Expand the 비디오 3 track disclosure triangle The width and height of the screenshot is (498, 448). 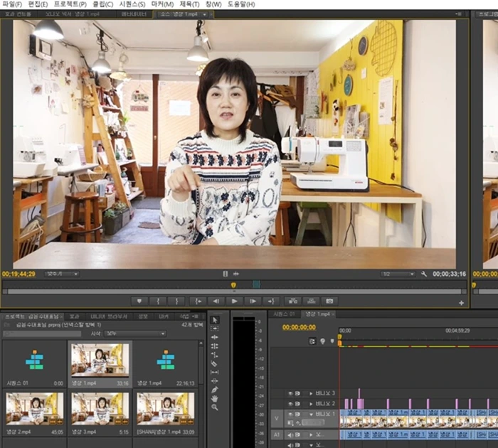[x=311, y=393]
